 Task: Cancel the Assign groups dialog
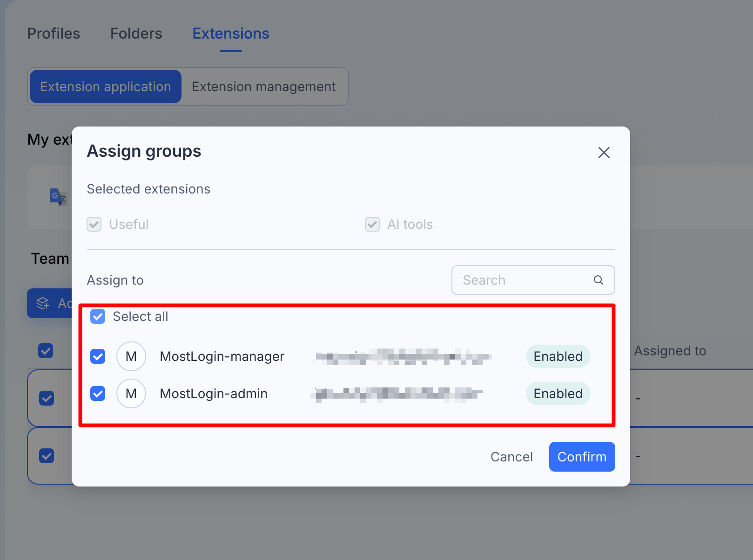[x=511, y=457]
